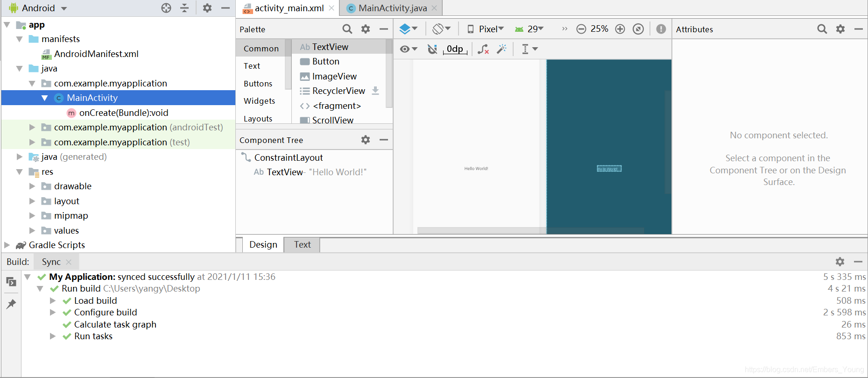Open project panel settings gear
Viewport: 868px width, 378px height.
[x=207, y=8]
